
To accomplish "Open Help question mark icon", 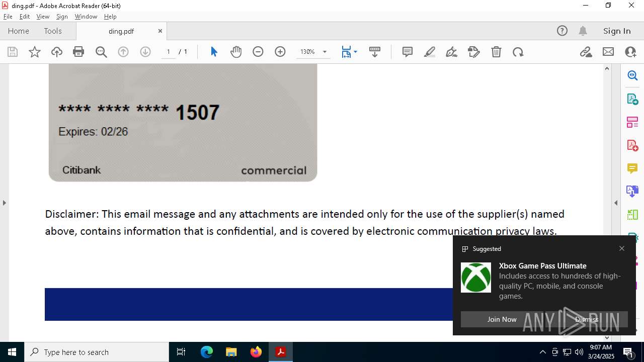I will click(x=562, y=31).
